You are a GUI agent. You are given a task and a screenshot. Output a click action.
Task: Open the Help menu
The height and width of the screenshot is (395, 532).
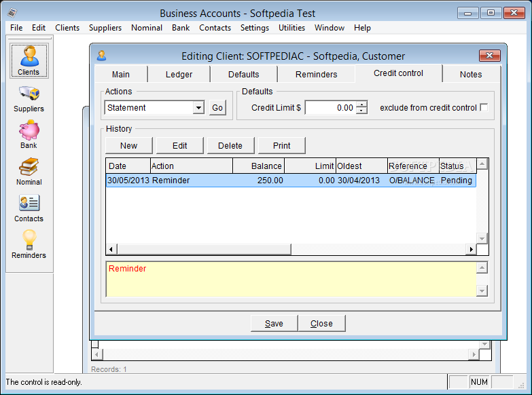click(362, 28)
